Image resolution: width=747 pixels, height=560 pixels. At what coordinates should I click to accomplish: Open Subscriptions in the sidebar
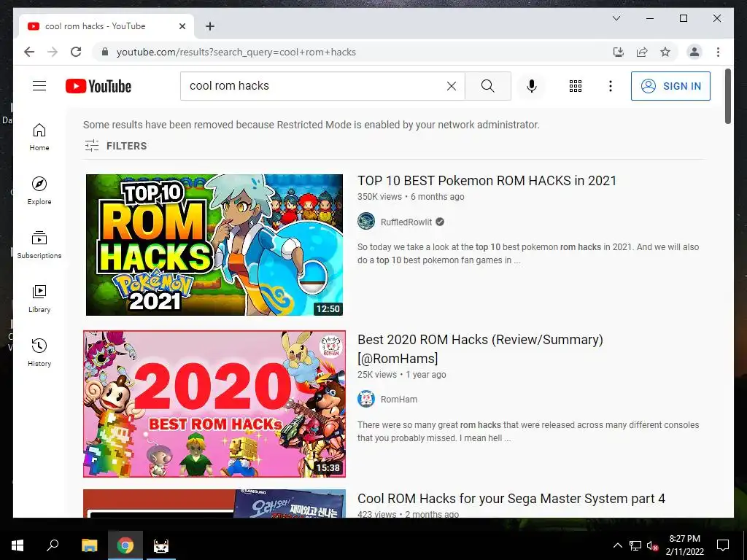pyautogui.click(x=39, y=245)
